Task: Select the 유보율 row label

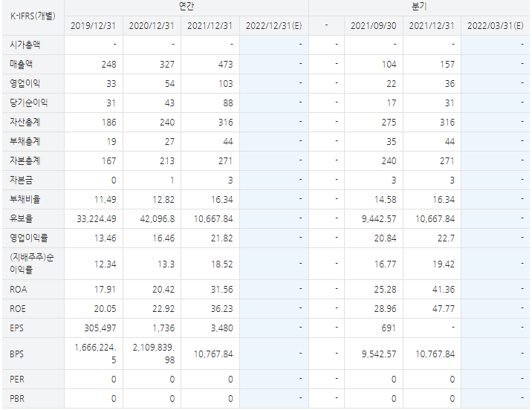Action: pyautogui.click(x=22, y=218)
